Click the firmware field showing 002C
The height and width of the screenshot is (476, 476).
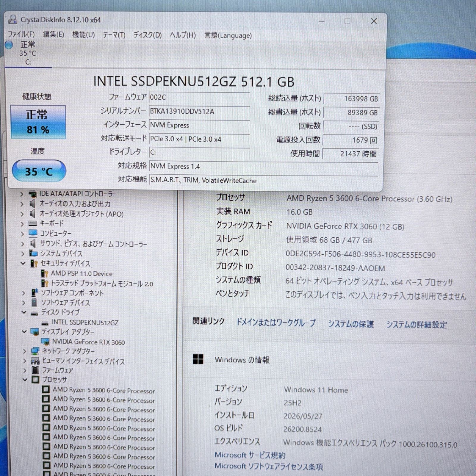199,97
